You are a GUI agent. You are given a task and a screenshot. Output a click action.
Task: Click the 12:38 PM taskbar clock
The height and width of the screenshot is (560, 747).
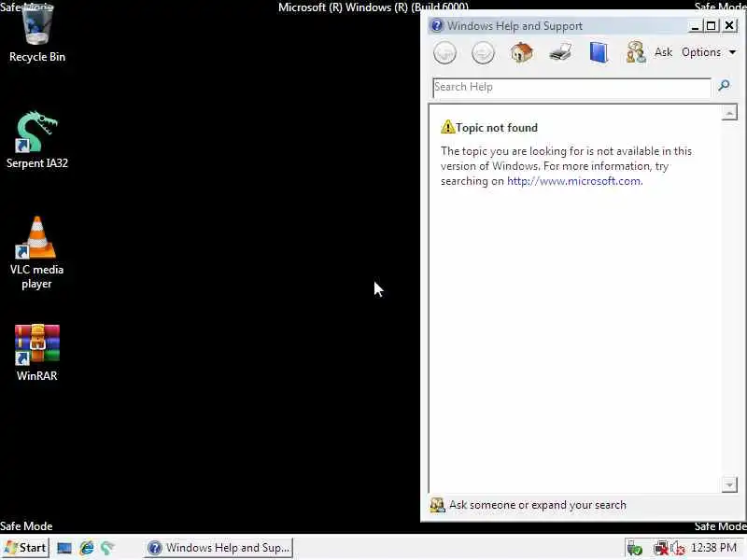click(x=713, y=548)
